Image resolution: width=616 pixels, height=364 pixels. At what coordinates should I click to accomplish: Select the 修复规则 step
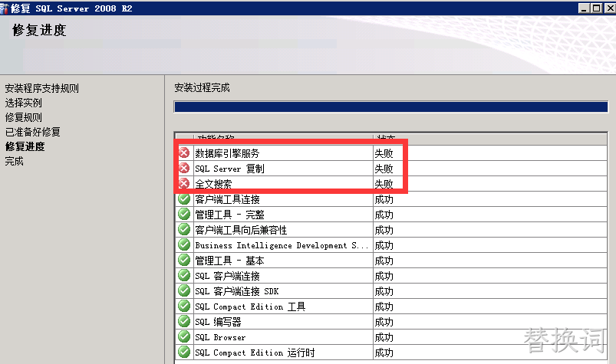click(x=23, y=117)
